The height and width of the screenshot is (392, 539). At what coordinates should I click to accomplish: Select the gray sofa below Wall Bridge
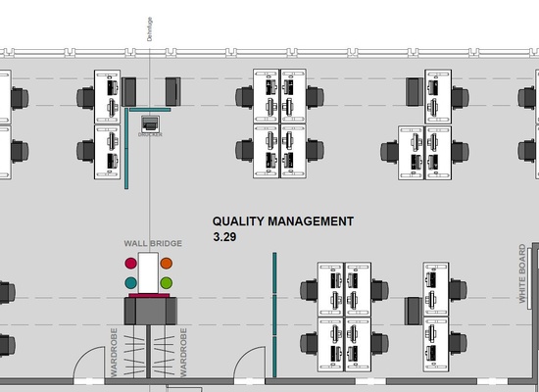(x=151, y=312)
